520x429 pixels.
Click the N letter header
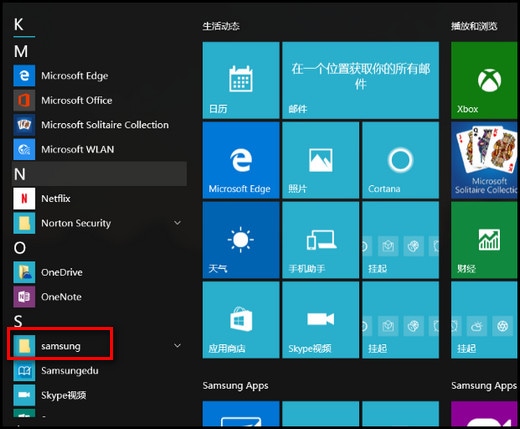[20, 174]
